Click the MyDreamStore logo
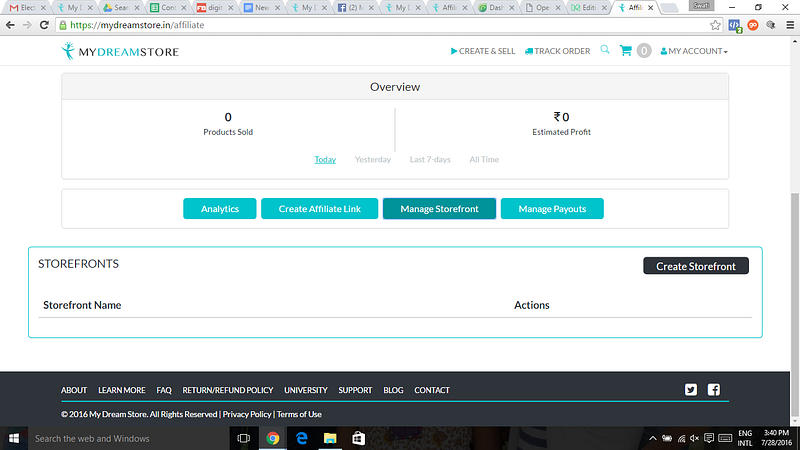 coord(120,52)
